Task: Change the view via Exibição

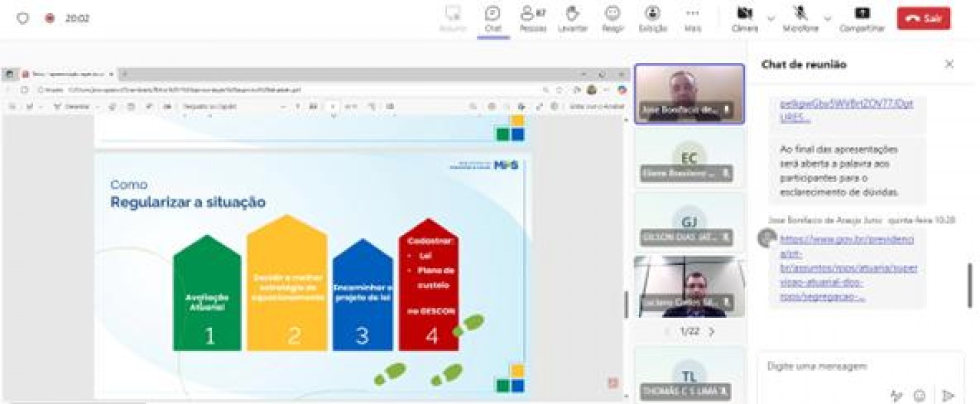Action: pyautogui.click(x=652, y=18)
